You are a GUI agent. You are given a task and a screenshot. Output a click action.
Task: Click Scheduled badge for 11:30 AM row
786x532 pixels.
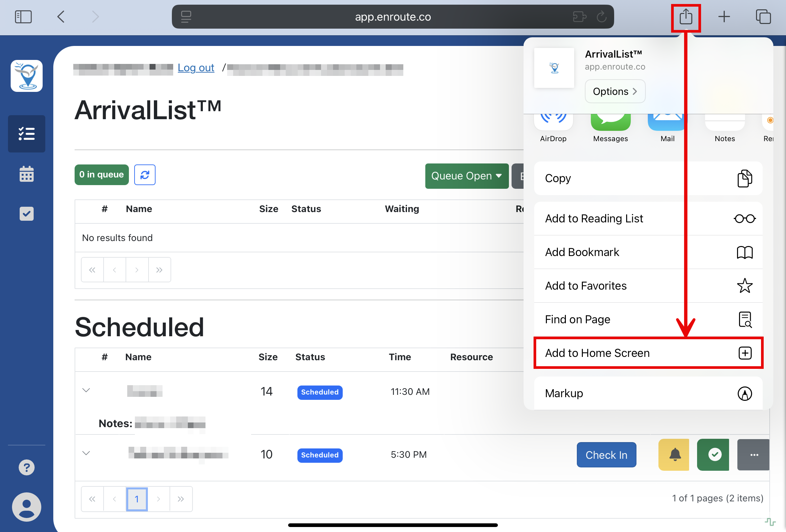coord(320,392)
